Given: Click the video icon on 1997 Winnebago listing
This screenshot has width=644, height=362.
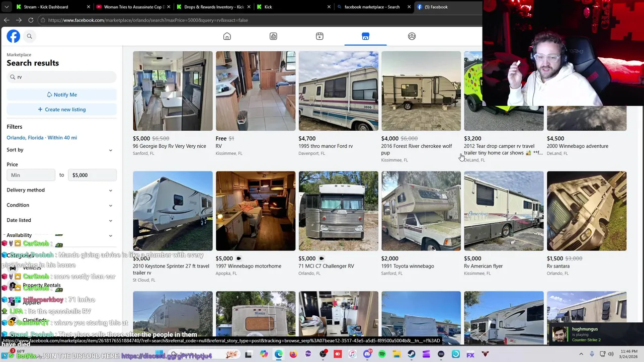Looking at the screenshot, I should [238, 258].
